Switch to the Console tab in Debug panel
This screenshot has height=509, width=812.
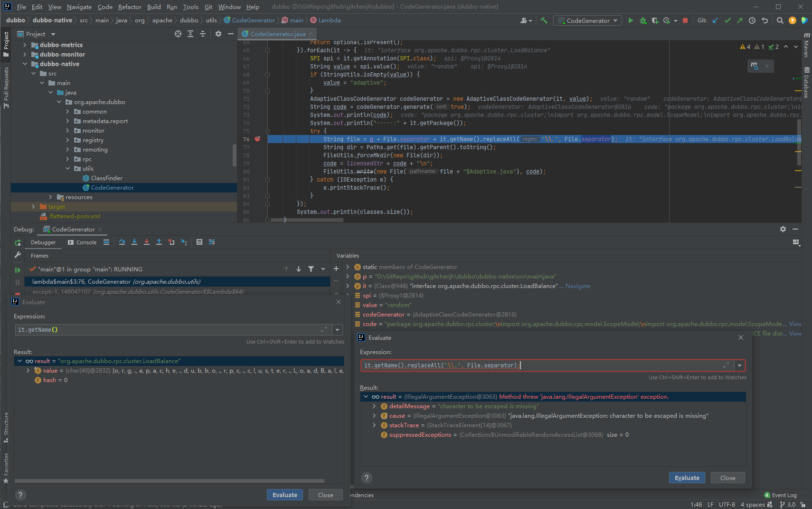click(x=82, y=242)
